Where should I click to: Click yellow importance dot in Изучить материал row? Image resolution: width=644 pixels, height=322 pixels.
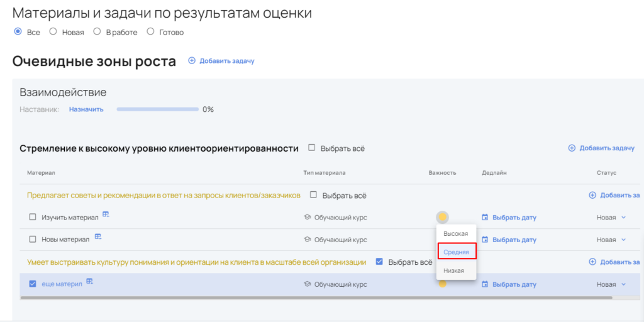pyautogui.click(x=443, y=218)
